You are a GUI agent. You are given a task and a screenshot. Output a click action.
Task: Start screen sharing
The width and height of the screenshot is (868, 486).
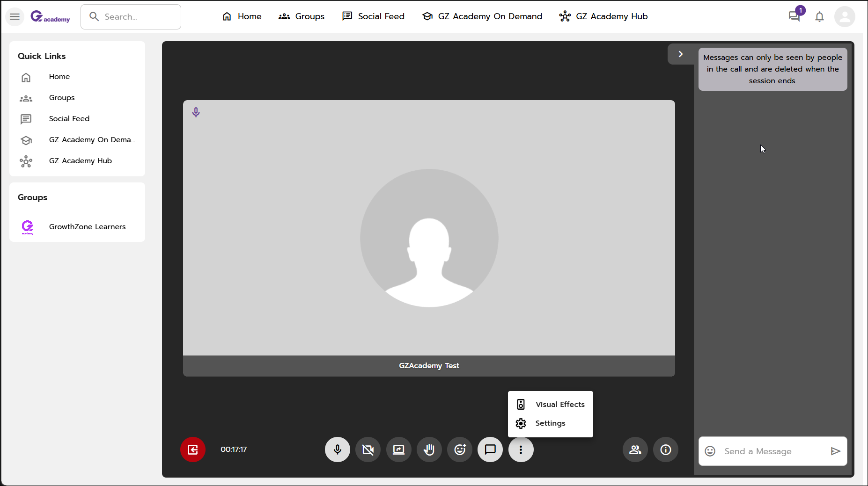click(399, 450)
